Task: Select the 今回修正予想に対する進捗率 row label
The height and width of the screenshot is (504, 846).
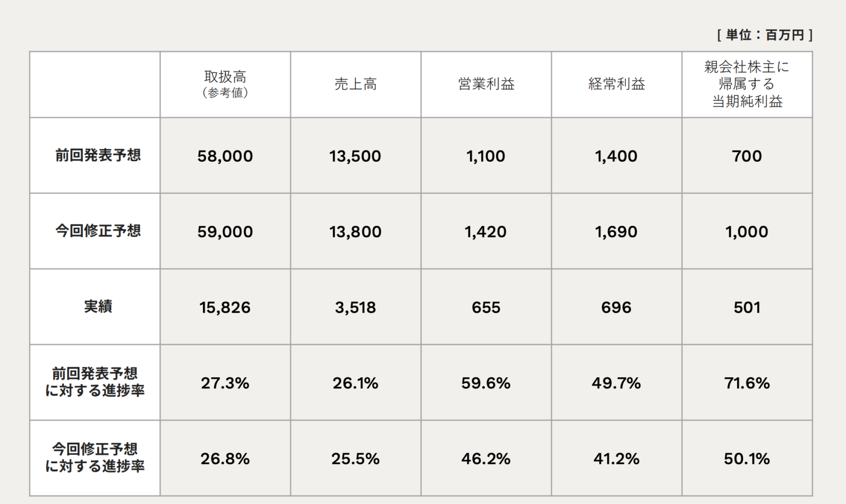Action: [x=95, y=458]
